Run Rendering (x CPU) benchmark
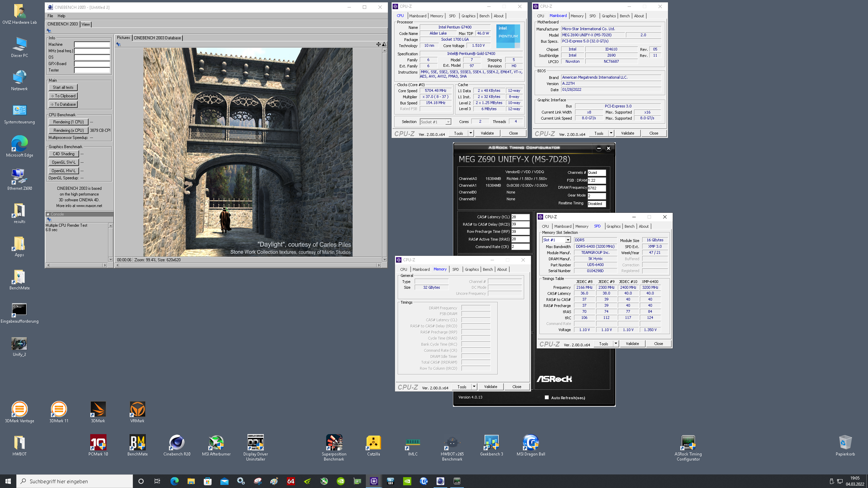The height and width of the screenshot is (488, 868). [x=68, y=130]
